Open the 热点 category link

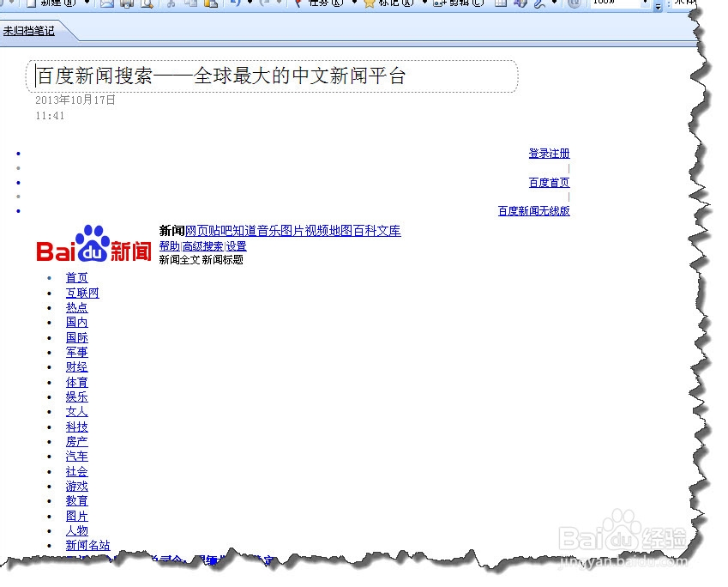coord(76,308)
